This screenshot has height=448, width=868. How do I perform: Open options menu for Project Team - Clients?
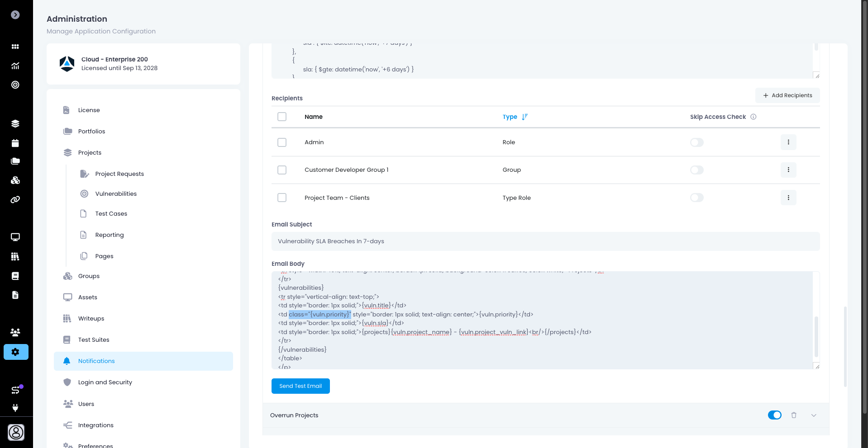(x=788, y=198)
